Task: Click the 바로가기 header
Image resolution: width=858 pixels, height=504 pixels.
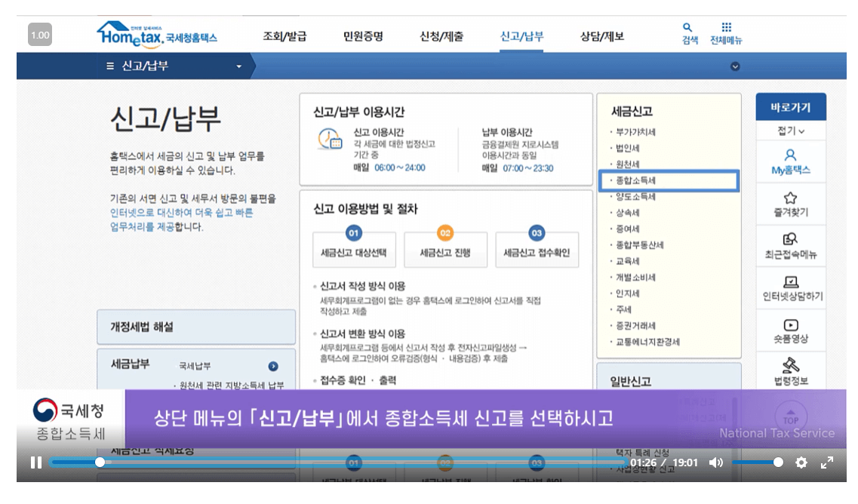Action: (791, 107)
